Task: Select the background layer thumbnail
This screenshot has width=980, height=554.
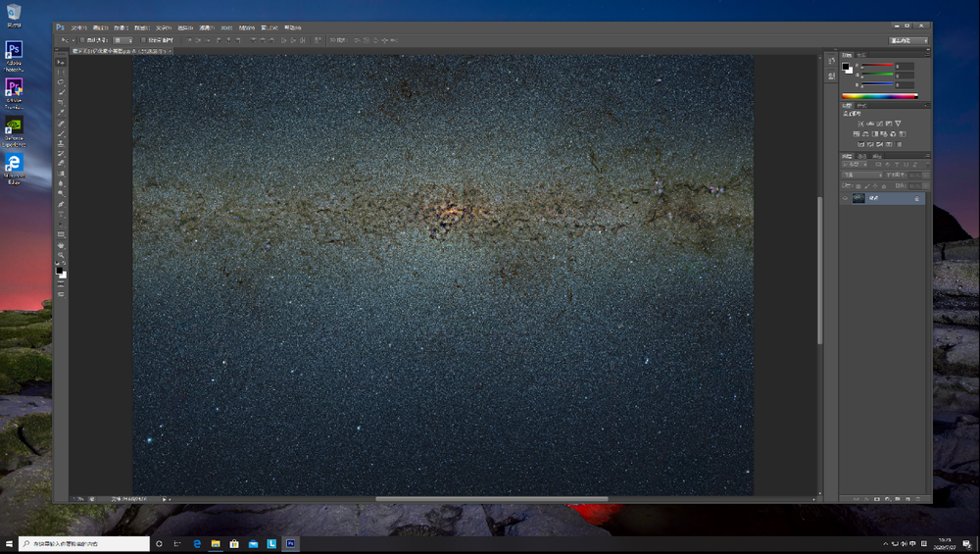Action: (858, 198)
